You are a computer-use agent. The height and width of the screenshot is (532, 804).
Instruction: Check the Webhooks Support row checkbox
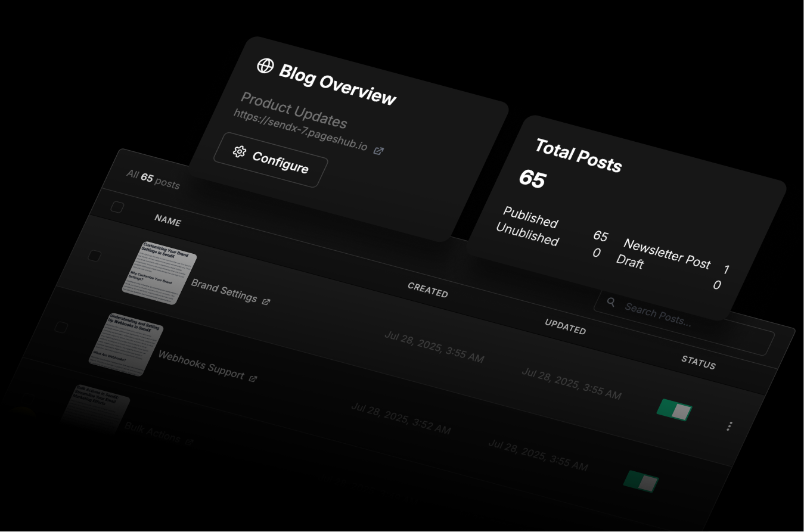click(x=61, y=327)
